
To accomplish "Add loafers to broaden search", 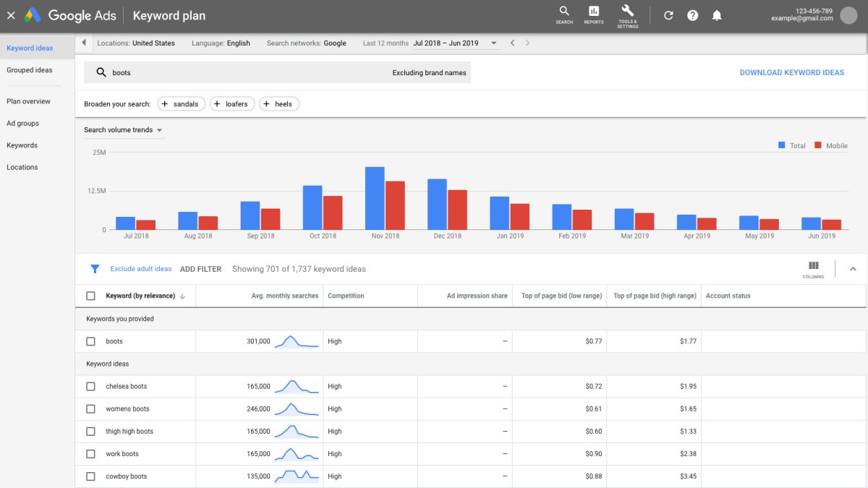I will (232, 104).
